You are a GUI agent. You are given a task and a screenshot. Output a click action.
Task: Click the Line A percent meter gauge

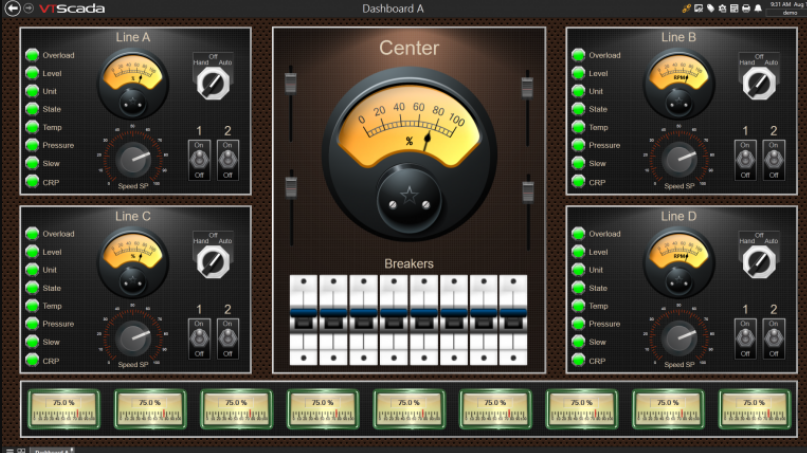tap(133, 84)
